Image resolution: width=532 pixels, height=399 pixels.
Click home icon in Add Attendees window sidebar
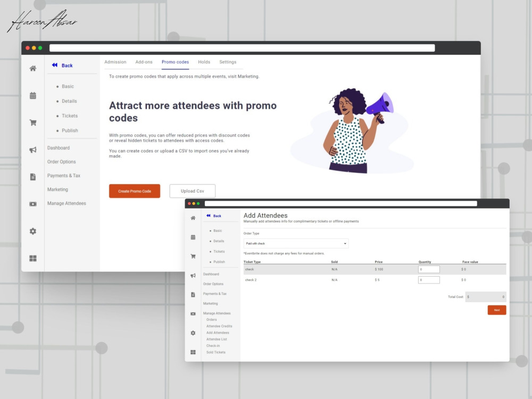coord(193,218)
